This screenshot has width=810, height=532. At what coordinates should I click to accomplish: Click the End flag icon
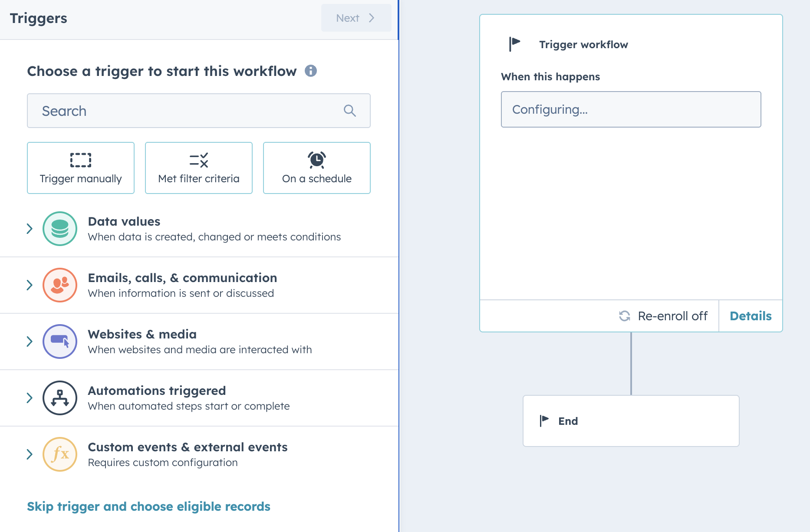[x=544, y=420]
